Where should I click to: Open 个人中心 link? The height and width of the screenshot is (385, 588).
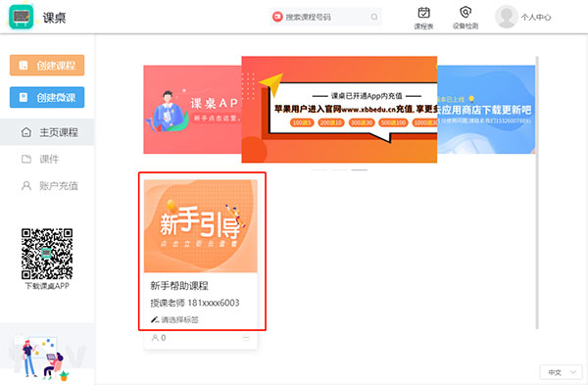tap(536, 18)
